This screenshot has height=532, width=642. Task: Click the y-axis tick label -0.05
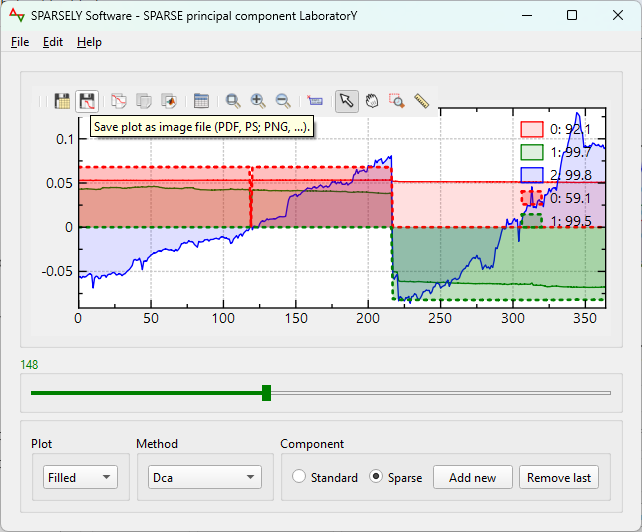57,271
